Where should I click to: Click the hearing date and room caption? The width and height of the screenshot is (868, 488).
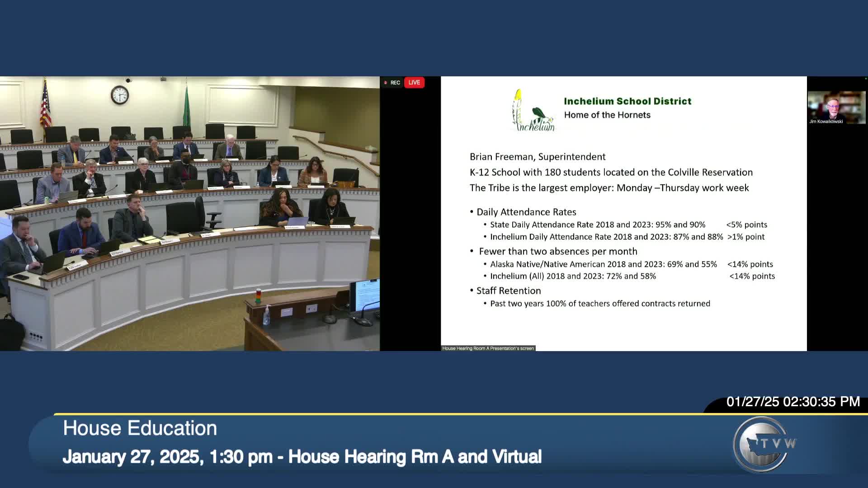302,457
